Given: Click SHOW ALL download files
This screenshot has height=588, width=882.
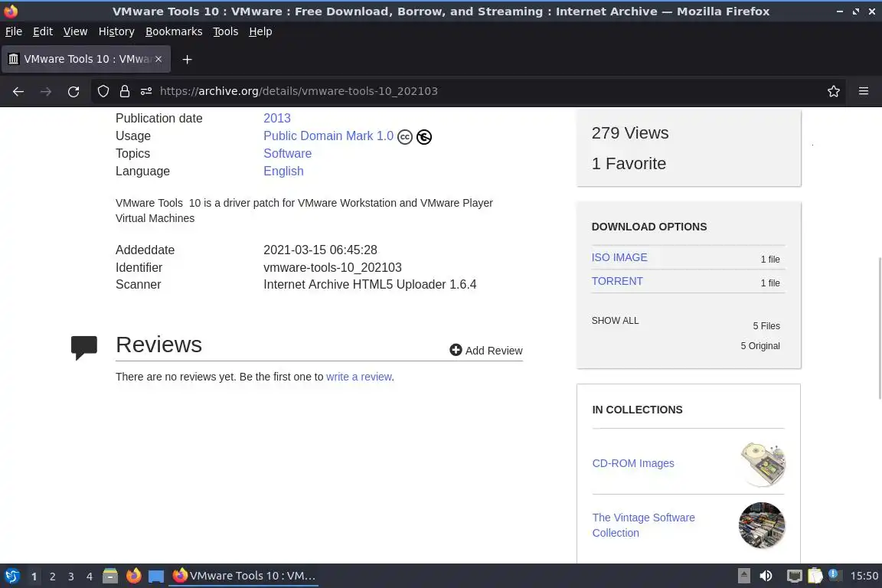Looking at the screenshot, I should coord(615,320).
